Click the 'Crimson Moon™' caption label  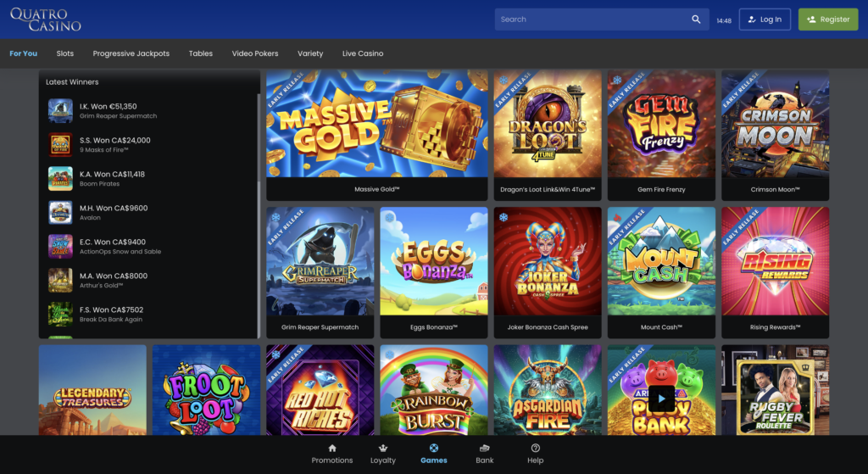pyautogui.click(x=775, y=189)
